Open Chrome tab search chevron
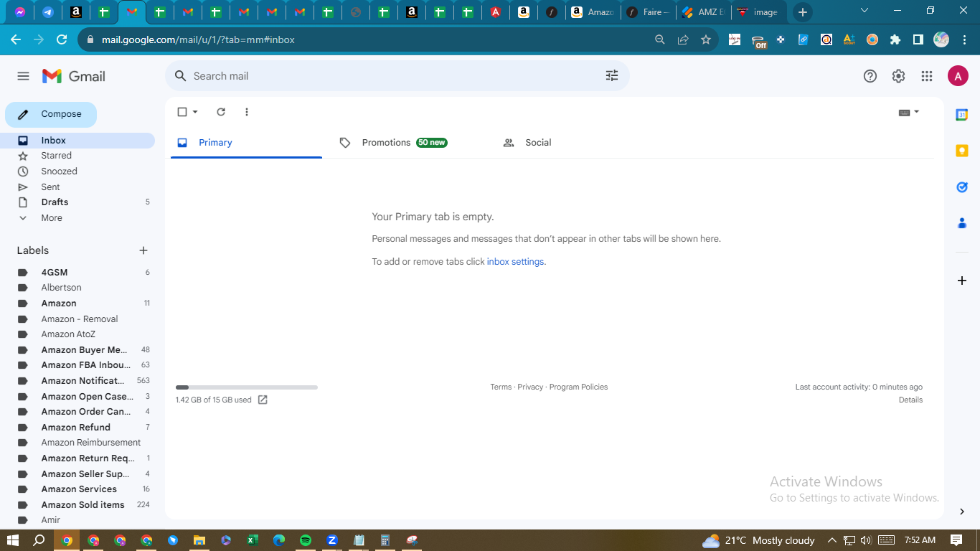 coord(864,11)
